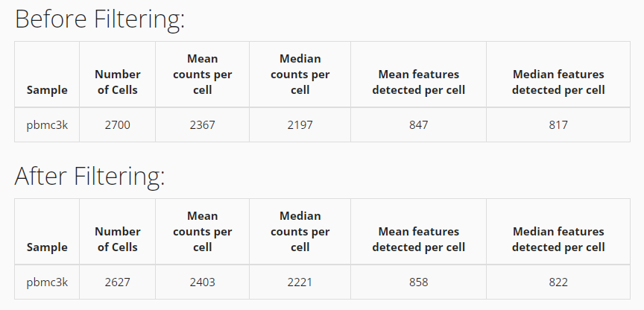Screen dimensions: 644x310
Task: Select the 2627 cell count value
Action: pyautogui.click(x=118, y=282)
